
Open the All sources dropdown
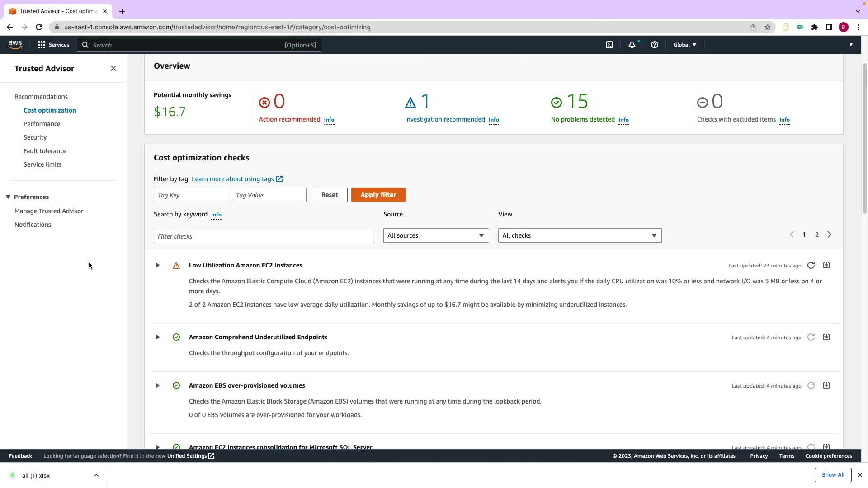436,235
